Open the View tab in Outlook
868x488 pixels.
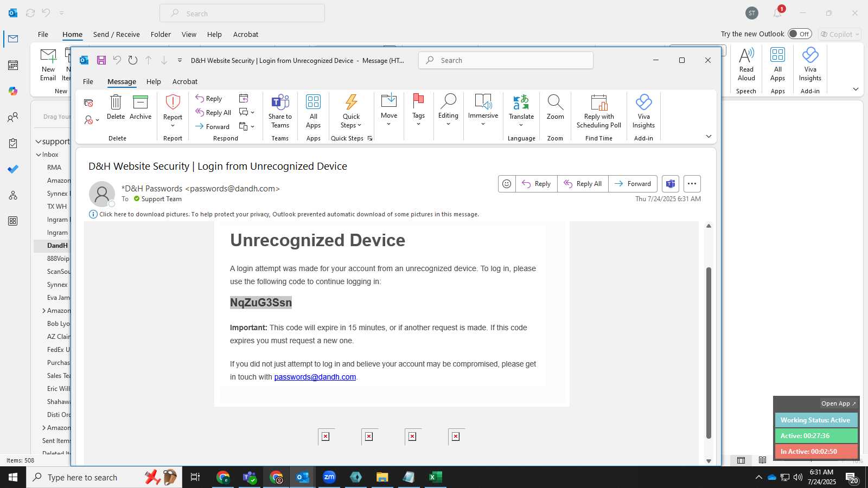pos(189,34)
